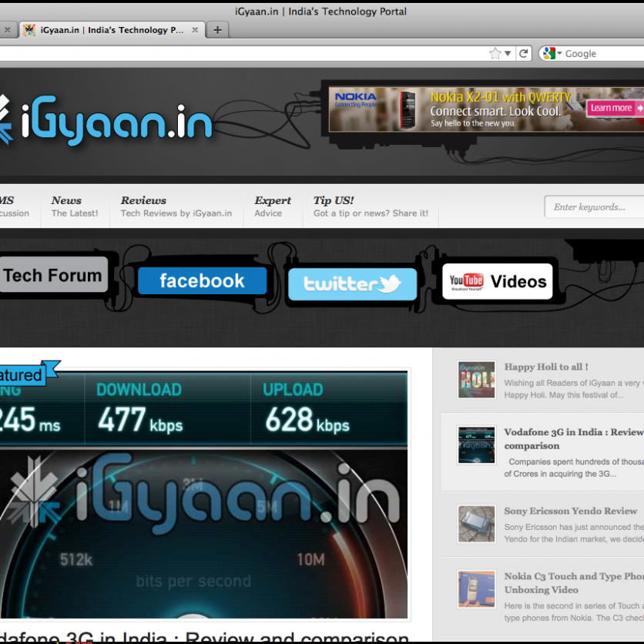644x644 pixels.
Task: Select the iGyaan.in India's Technology tab
Action: tap(108, 30)
